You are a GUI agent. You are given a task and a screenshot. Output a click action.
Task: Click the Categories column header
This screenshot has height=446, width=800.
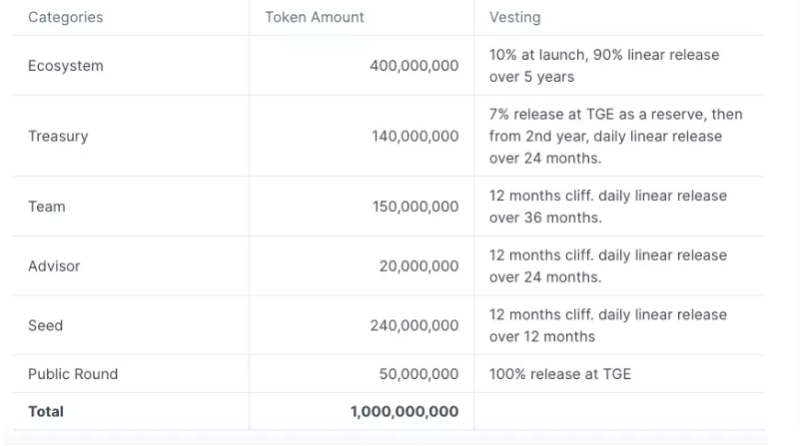(x=65, y=17)
